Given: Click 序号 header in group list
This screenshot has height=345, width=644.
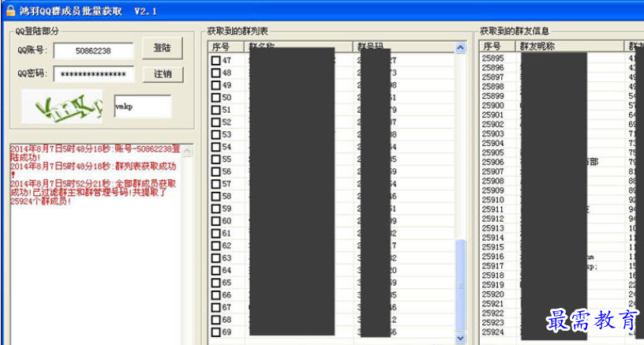Looking at the screenshot, I should pos(226,47).
